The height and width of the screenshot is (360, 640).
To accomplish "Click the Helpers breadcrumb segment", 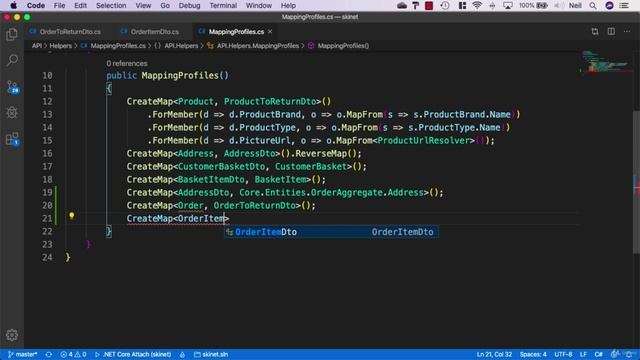I will pos(60,46).
